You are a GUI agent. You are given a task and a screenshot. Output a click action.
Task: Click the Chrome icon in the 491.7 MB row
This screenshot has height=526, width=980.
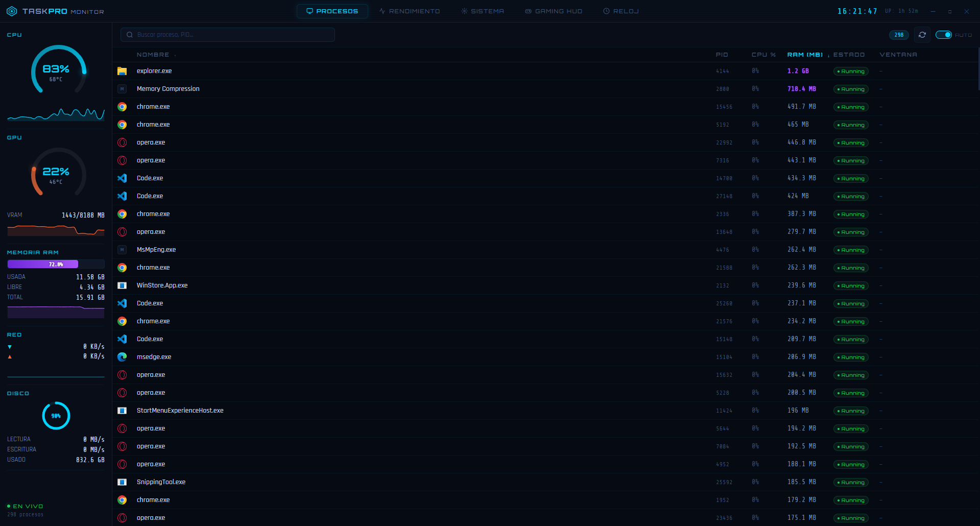pyautogui.click(x=122, y=107)
